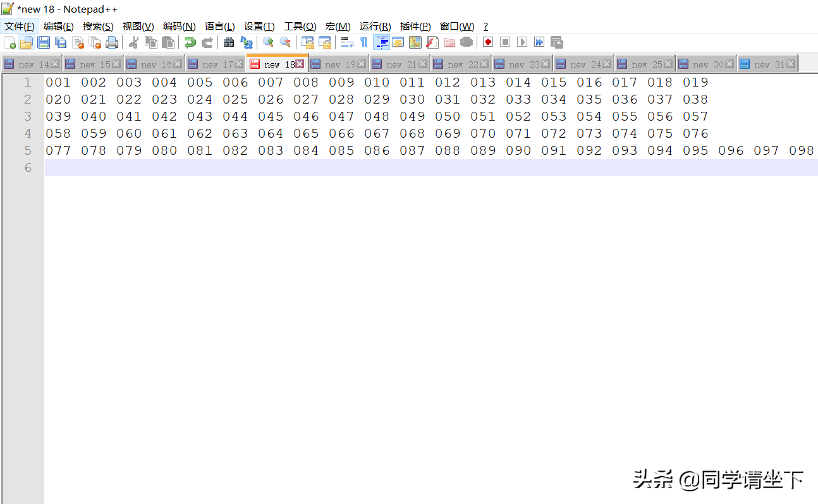Click the Open file toolbar icon
818x504 pixels.
pyautogui.click(x=27, y=42)
